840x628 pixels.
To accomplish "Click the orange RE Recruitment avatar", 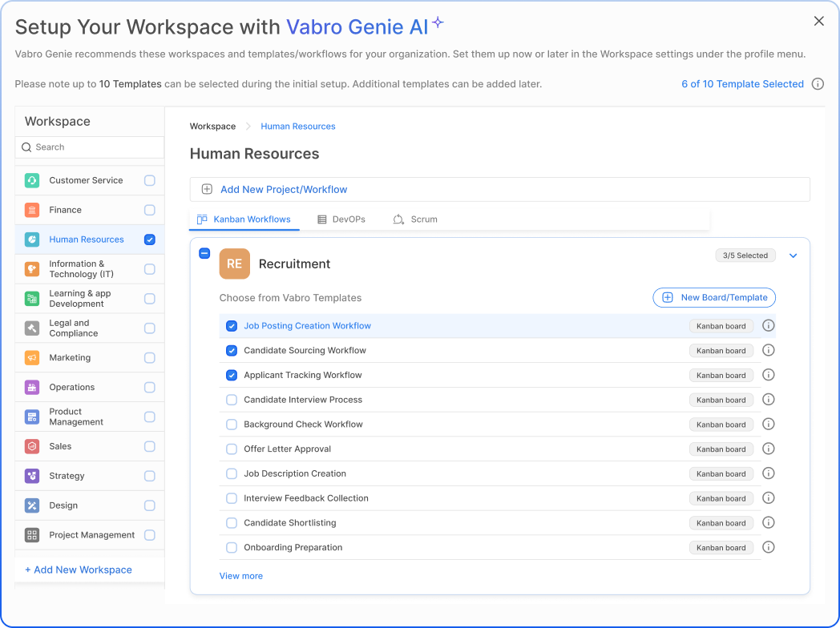I will coord(234,264).
